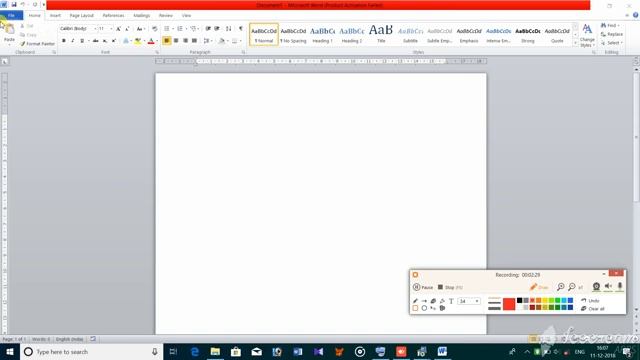The image size is (640, 360).
Task: Click Undo in the recorder panel
Action: tap(590, 301)
